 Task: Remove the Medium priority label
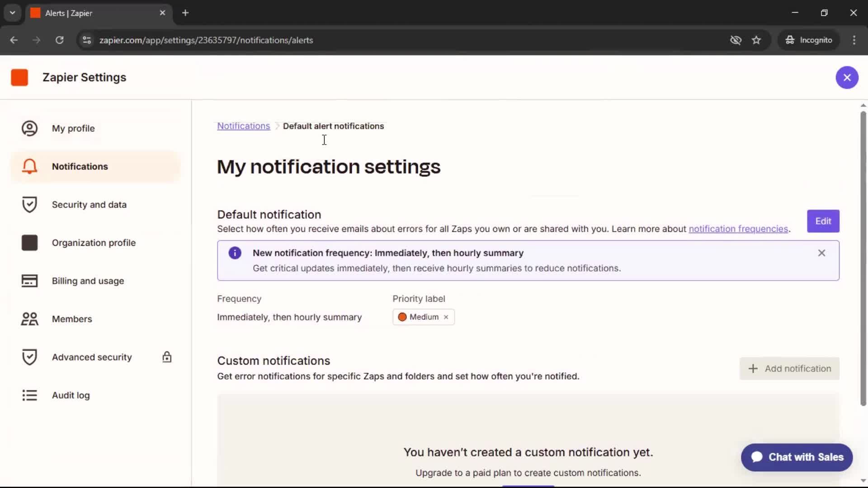pos(446,317)
